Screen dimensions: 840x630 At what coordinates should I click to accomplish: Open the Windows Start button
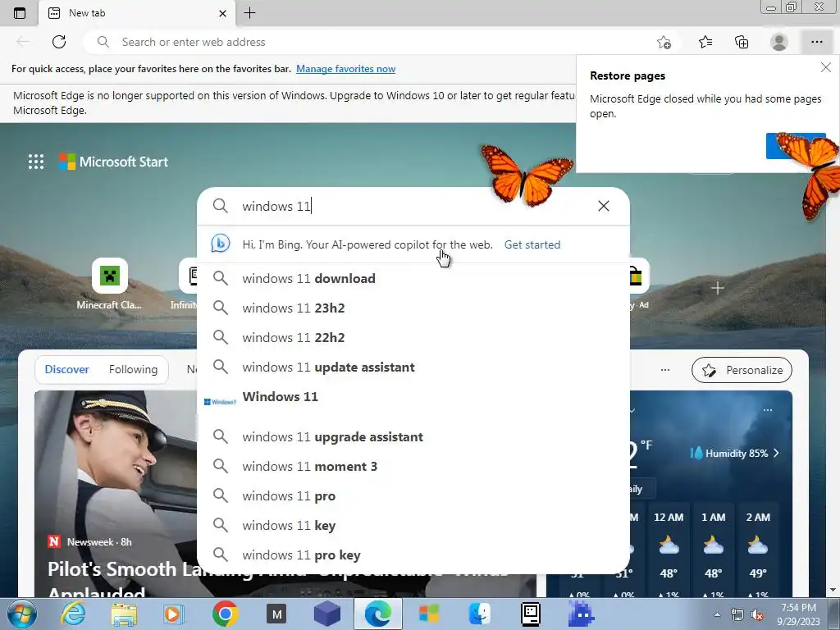[21, 614]
